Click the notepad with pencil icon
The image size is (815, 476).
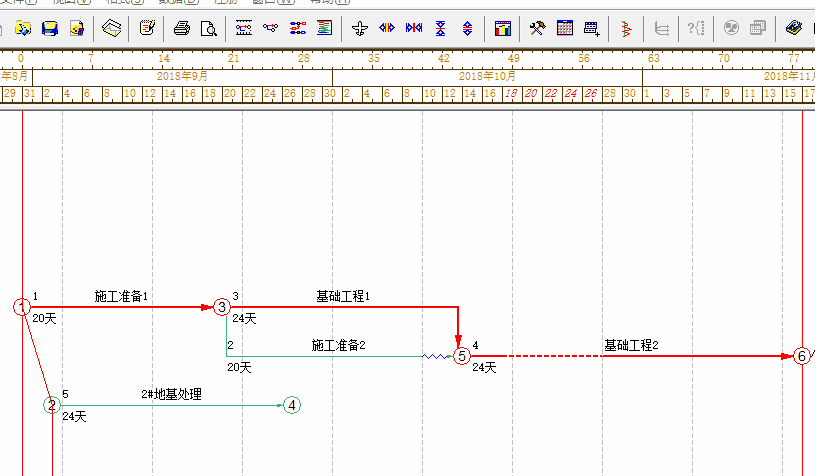click(147, 28)
